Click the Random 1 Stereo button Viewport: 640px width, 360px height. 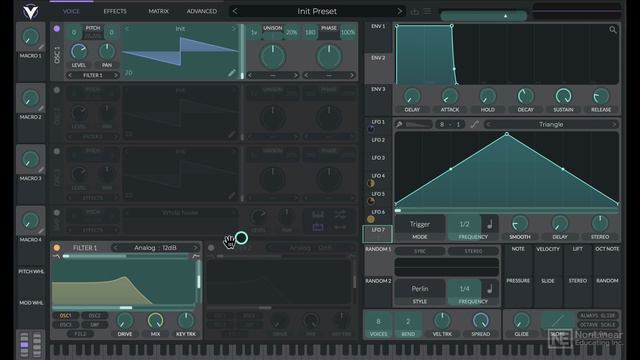click(x=473, y=251)
